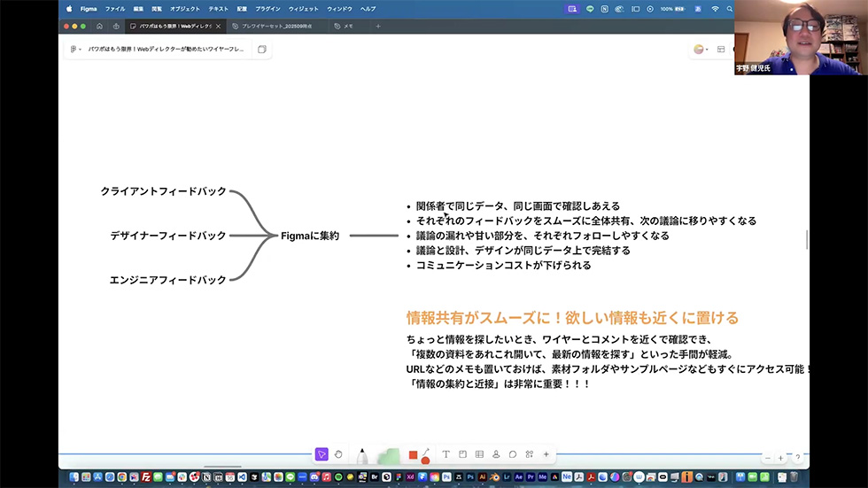This screenshot has width=868, height=488.
Task: Open Spotlight search in menu bar
Action: (x=730, y=9)
